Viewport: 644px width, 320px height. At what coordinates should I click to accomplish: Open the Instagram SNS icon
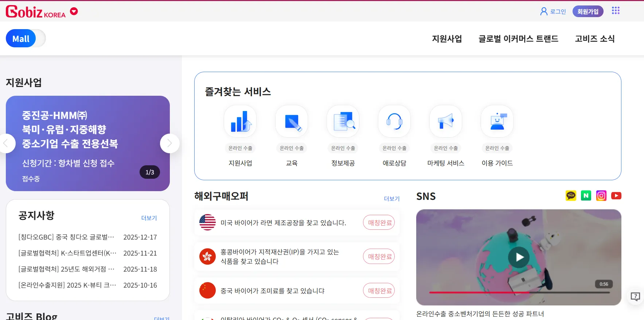(601, 195)
